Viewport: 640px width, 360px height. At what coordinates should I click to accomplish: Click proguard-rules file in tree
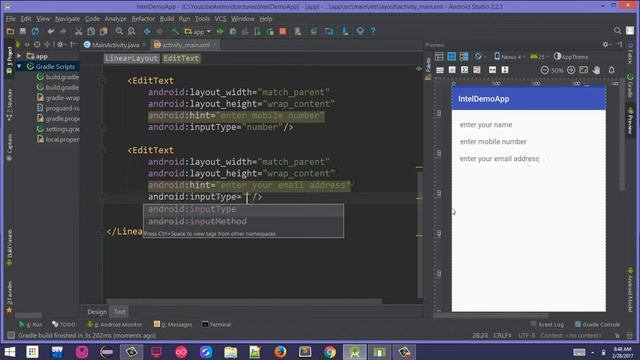pos(58,108)
